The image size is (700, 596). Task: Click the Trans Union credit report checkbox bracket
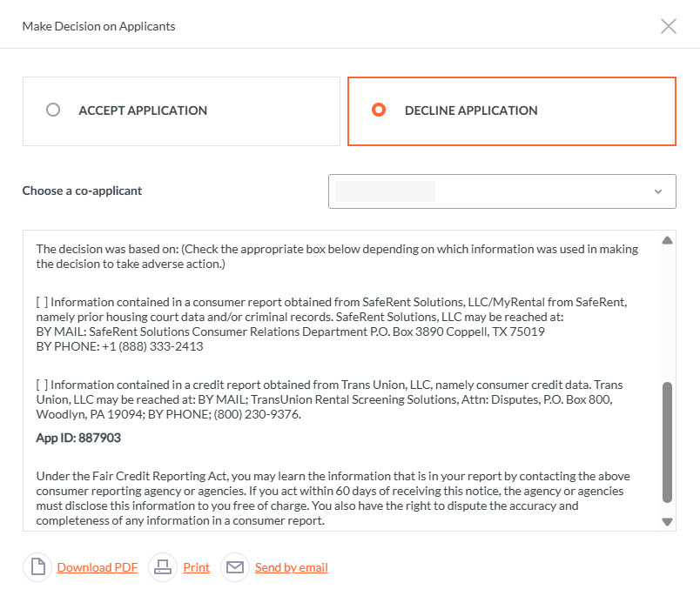42,385
